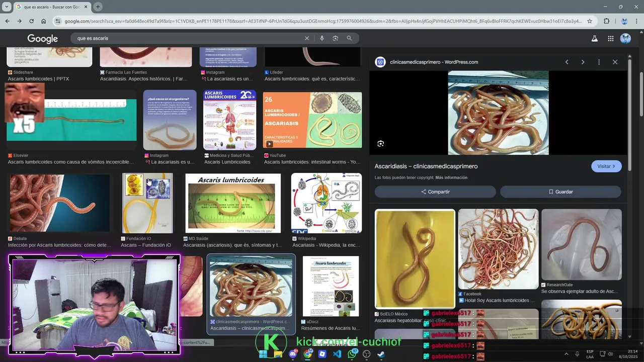Screen dimensions: 644x362
Task: Click the Google logo
Action: [x=42, y=39]
